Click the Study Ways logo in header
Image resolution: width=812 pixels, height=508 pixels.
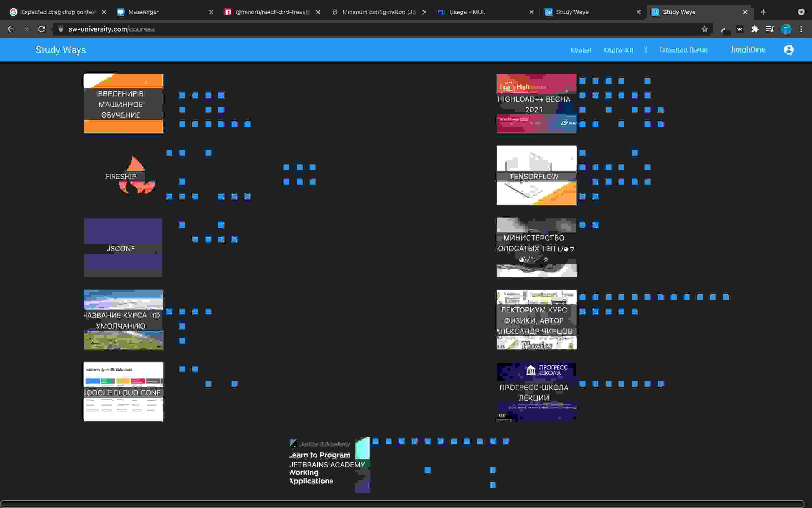point(61,50)
